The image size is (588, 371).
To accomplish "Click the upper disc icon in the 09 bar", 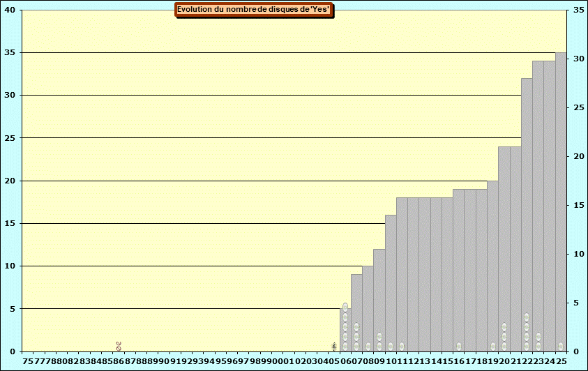I will (379, 337).
